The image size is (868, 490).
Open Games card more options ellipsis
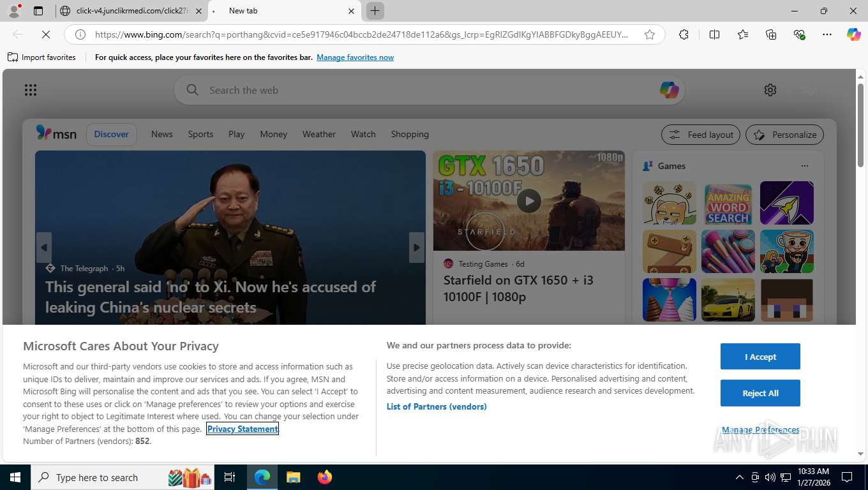[805, 166]
